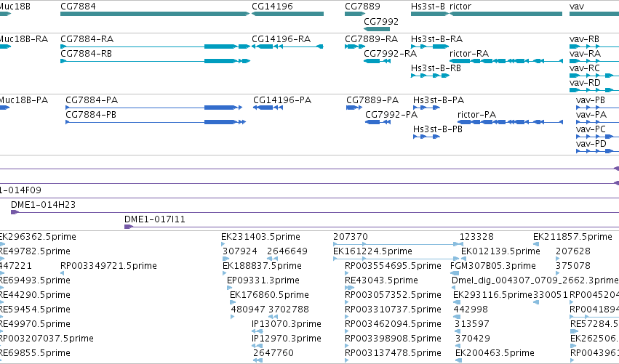Select the Hs3st-B-RB transcript label

pyautogui.click(x=436, y=68)
